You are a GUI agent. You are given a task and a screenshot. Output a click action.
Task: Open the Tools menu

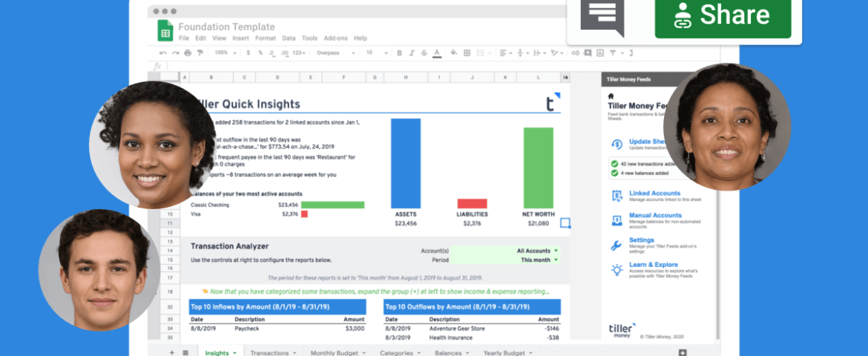[x=309, y=39]
